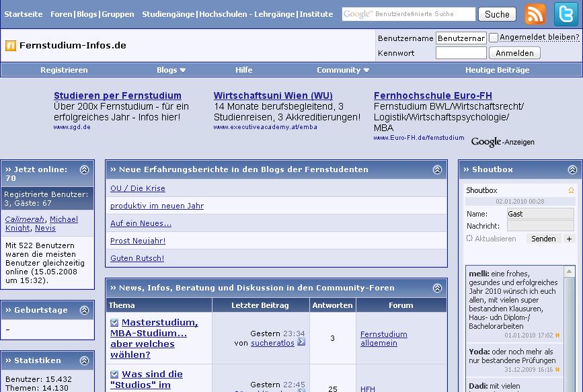Click Aktualisieren refresh icon in Shoutbox
The height and width of the screenshot is (392, 583).
(469, 239)
